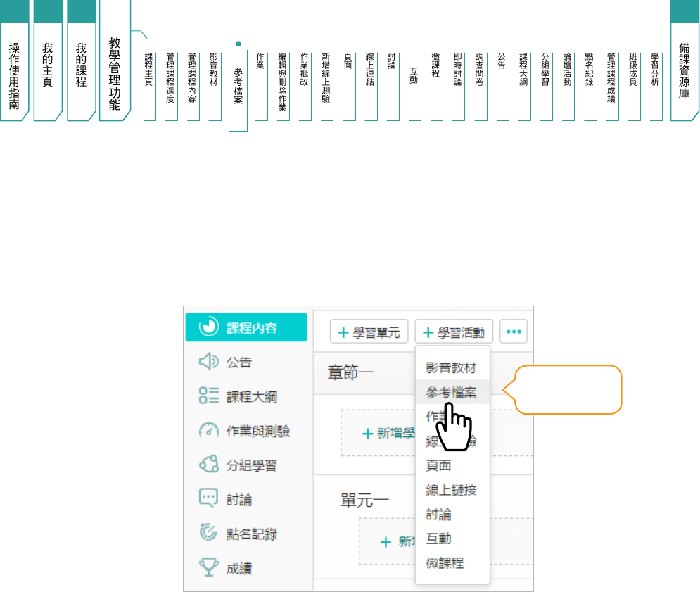Screen dimensions: 700x592
Task: Select the 論壇活動 sub-tab
Action: point(568,87)
